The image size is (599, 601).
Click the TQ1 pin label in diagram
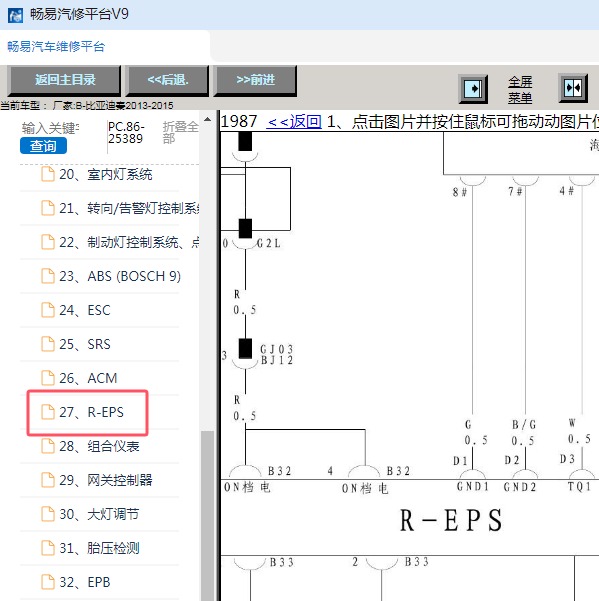579,487
